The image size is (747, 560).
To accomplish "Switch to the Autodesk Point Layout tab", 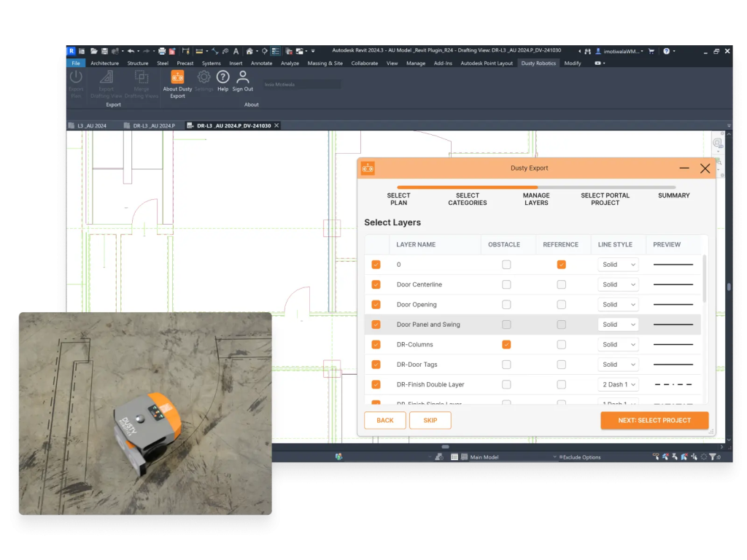I will click(487, 63).
